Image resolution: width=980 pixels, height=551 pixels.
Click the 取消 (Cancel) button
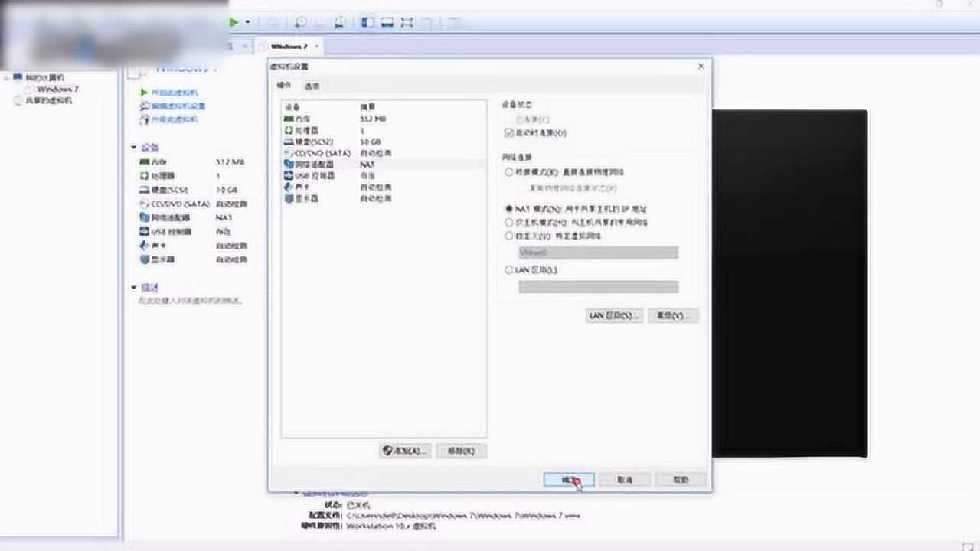[x=626, y=480]
